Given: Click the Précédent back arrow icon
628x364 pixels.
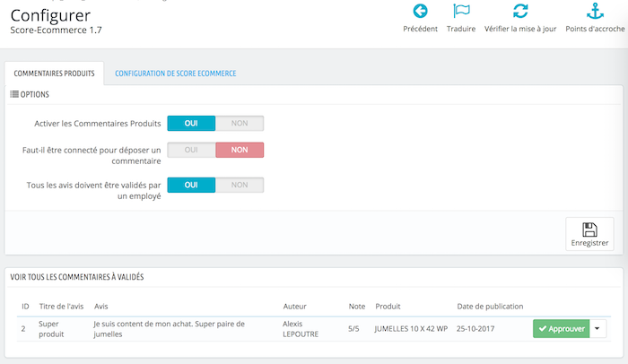Looking at the screenshot, I should click(x=420, y=12).
